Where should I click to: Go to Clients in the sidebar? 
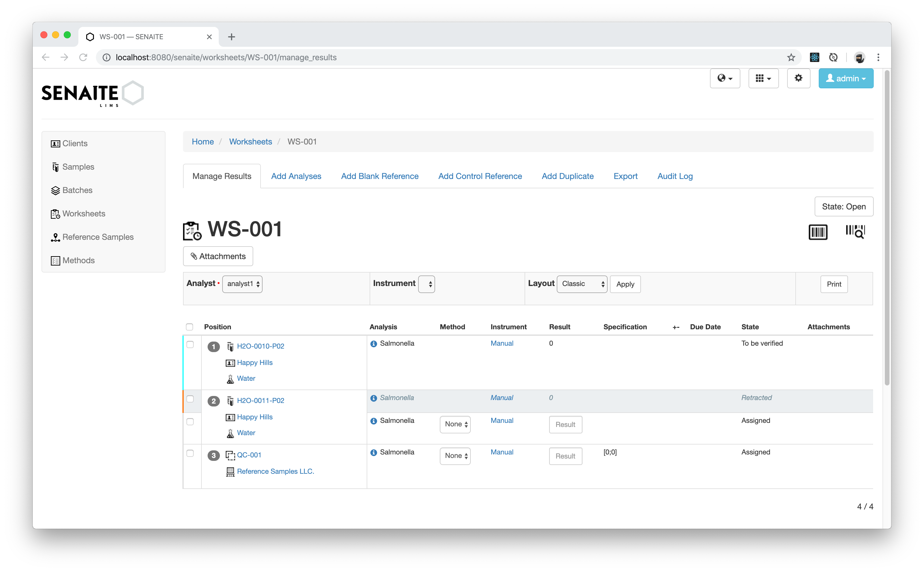coord(75,143)
